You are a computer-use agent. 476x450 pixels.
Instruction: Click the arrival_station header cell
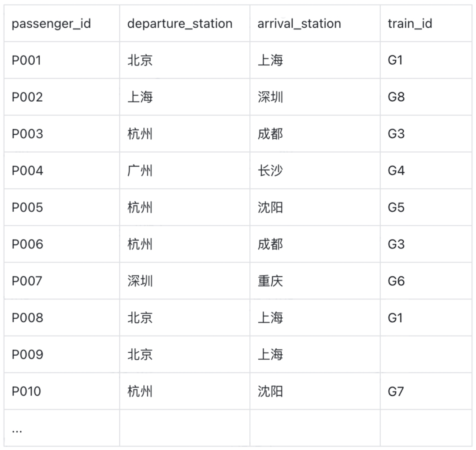(299, 24)
